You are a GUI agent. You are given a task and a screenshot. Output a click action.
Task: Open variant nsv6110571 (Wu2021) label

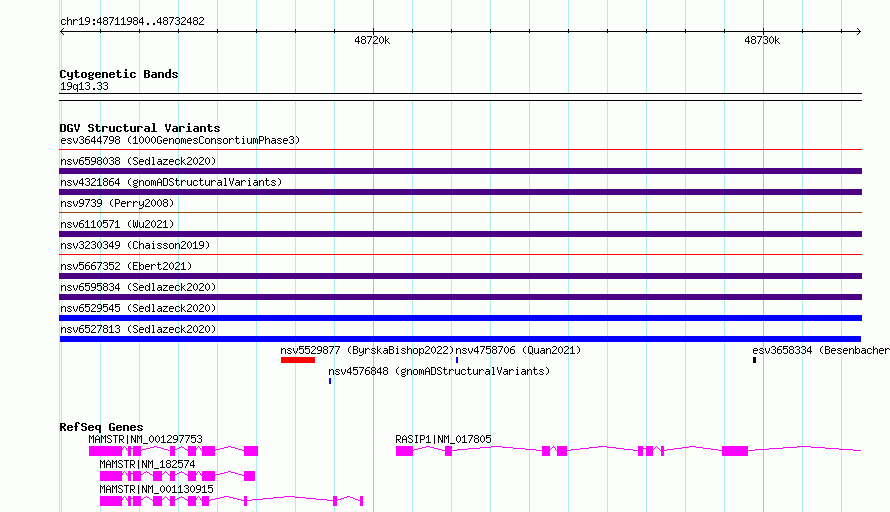tap(117, 224)
